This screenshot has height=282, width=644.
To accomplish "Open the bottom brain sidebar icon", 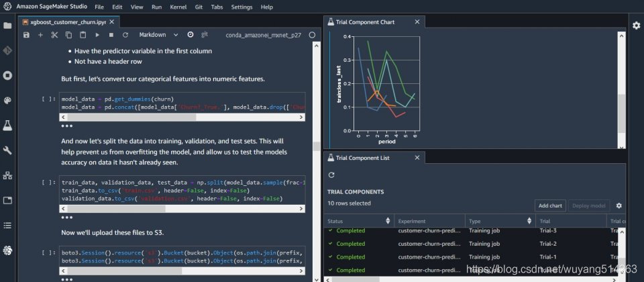I will [x=7, y=250].
